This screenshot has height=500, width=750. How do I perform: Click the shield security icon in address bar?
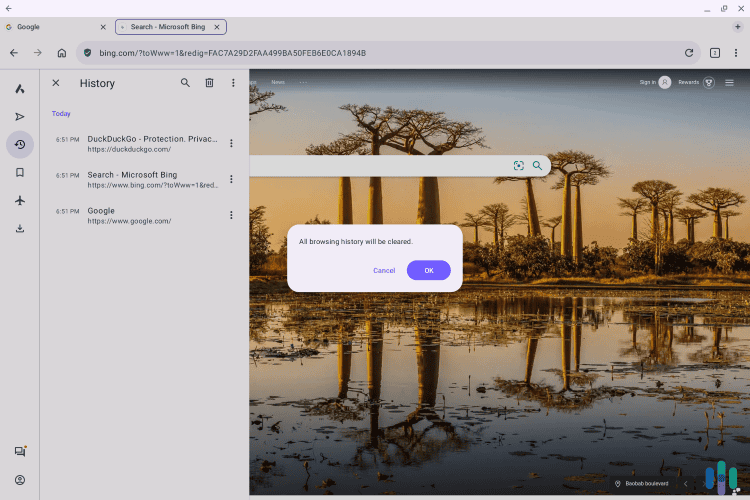(88, 53)
